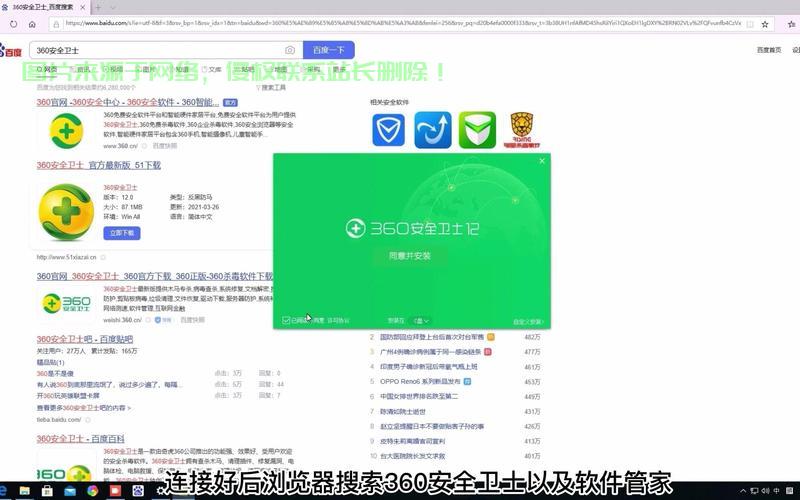The image size is (800, 500).
Task: Switch to 图片 search category tab
Action: (x=146, y=69)
